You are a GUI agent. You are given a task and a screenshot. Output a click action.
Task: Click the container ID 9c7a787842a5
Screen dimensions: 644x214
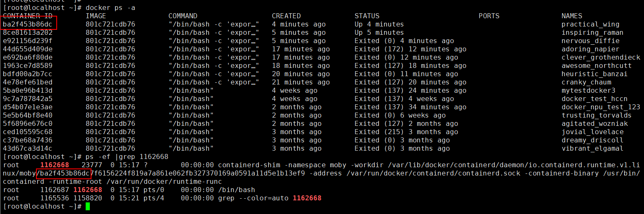(x=28, y=99)
